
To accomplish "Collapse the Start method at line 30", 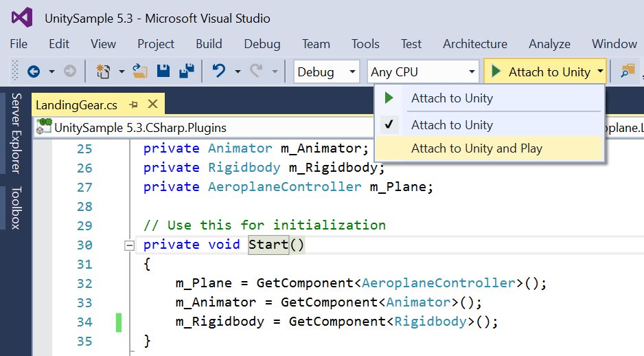I will coord(129,245).
